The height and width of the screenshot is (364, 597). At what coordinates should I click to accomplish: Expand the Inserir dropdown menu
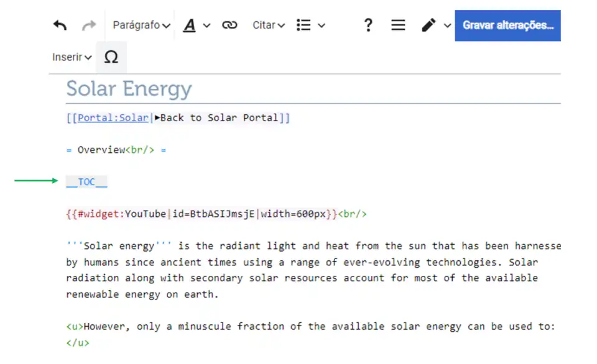pyautogui.click(x=72, y=57)
